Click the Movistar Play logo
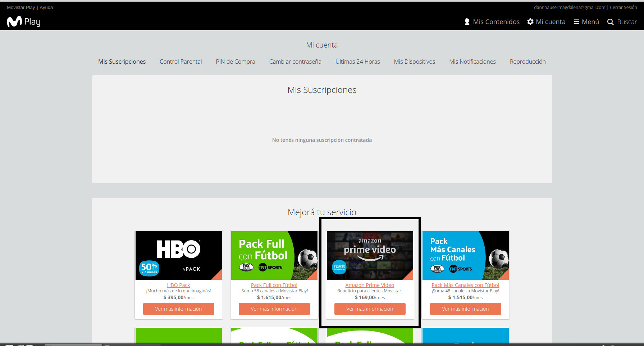Screen dimensions: 644x346 pos(24,22)
